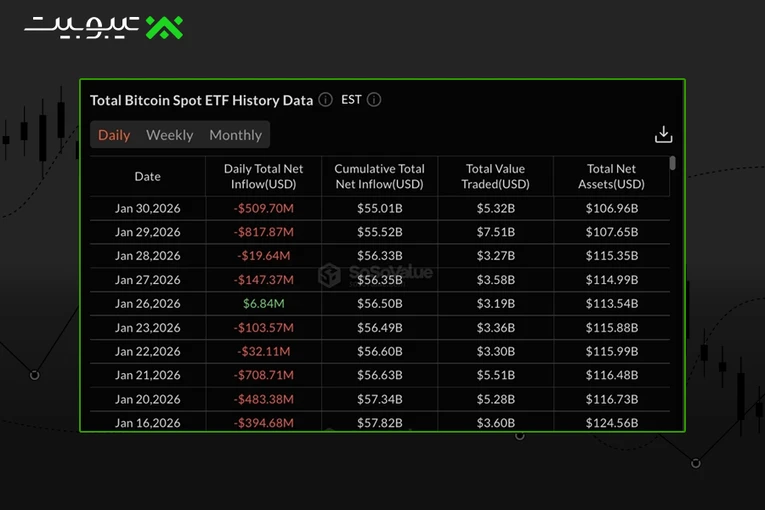Click the table's vertical scrollbar thumb
The image size is (765, 510).
click(x=673, y=163)
